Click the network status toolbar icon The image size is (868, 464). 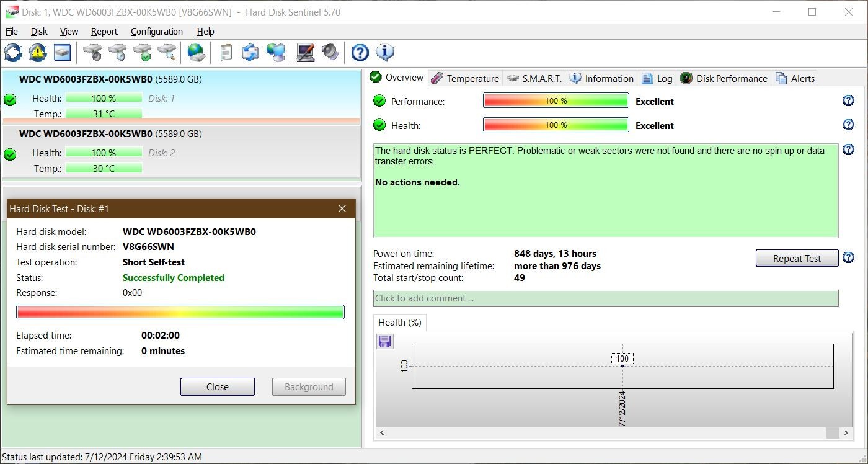tap(275, 52)
